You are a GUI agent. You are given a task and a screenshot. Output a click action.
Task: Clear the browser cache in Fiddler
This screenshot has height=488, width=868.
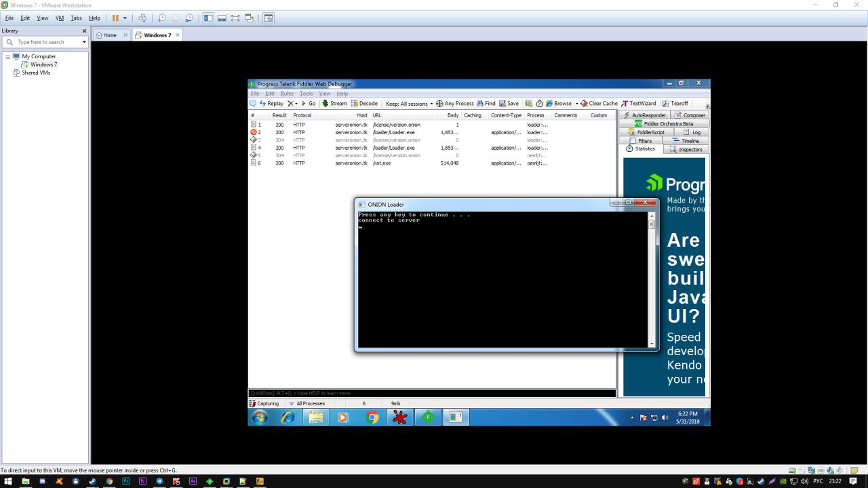[x=599, y=104]
